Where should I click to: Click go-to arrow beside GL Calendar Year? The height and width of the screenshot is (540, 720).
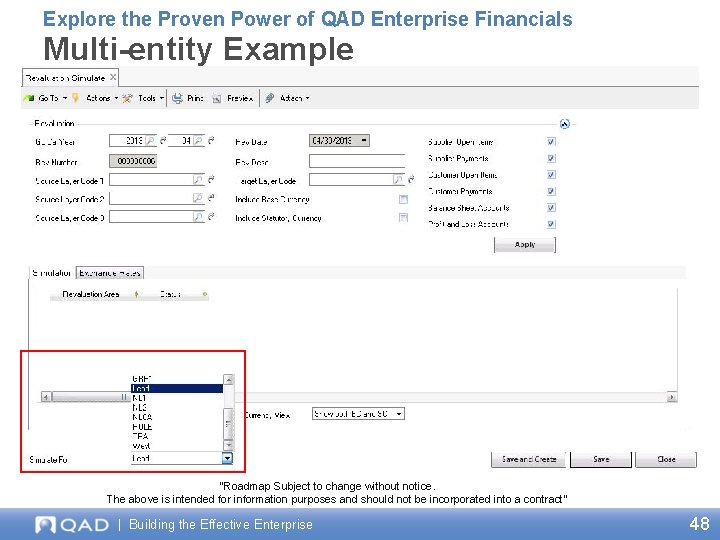(x=163, y=140)
